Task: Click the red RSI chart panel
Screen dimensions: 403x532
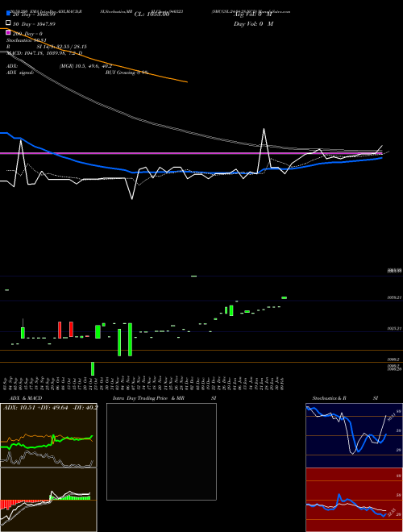Action: (354, 500)
